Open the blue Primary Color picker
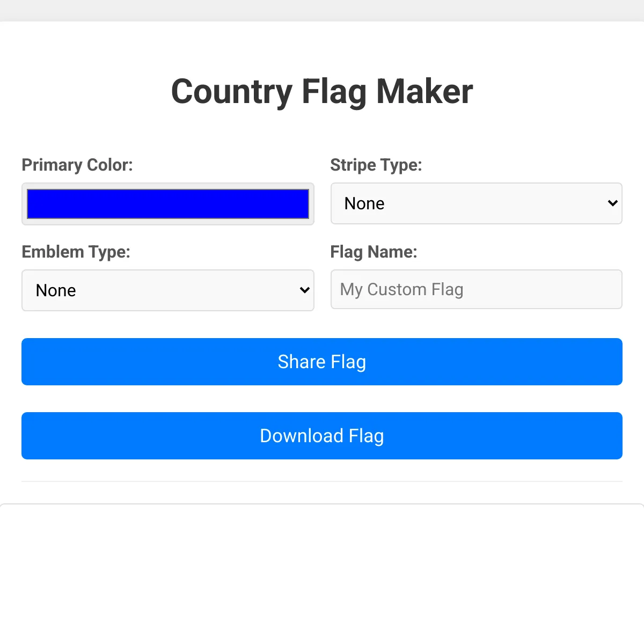The image size is (644, 644). (x=167, y=204)
